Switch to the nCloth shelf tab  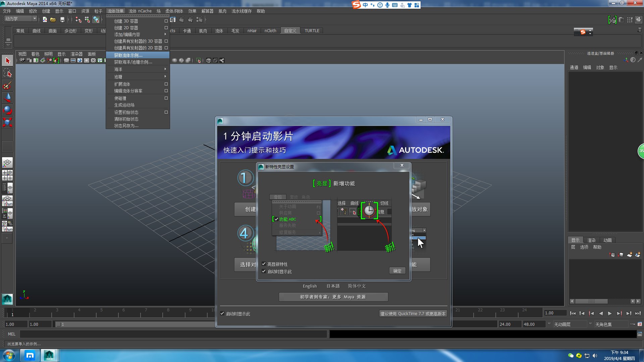(270, 31)
